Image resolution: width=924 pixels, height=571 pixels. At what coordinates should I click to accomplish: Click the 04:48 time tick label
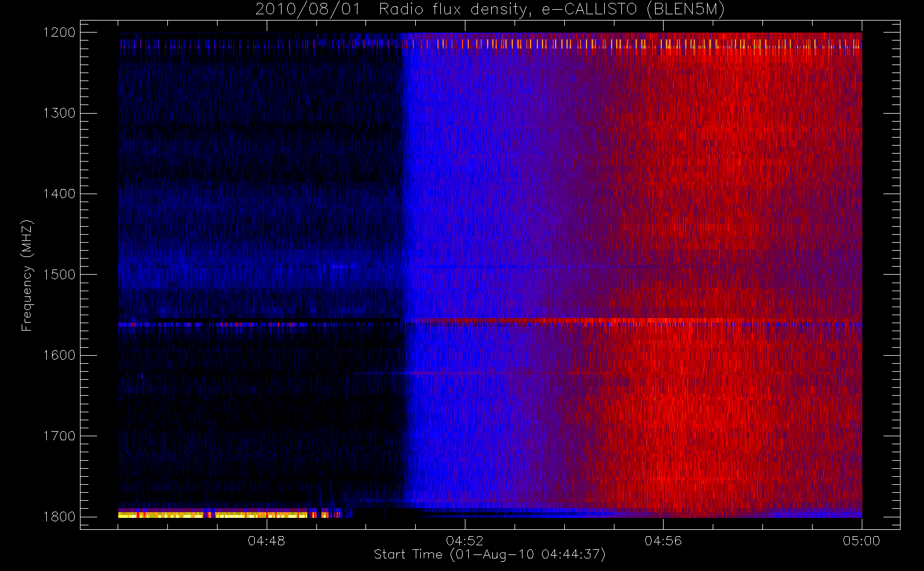266,541
